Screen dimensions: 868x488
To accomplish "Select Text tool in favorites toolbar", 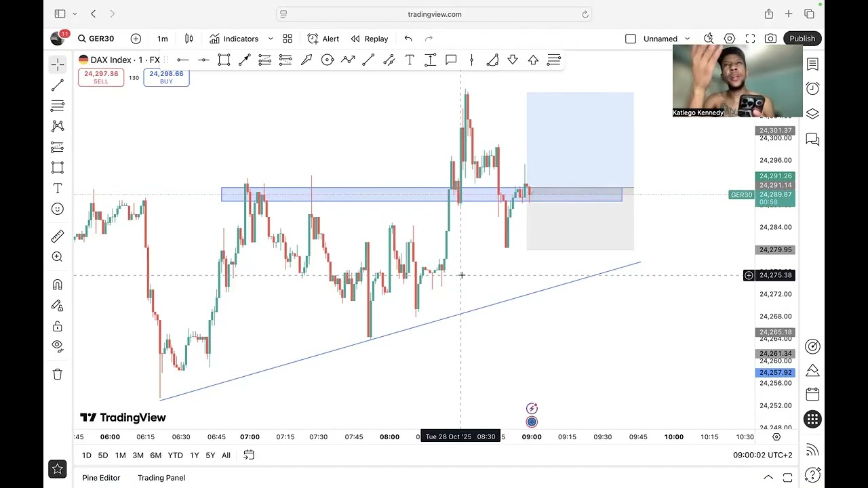I will [410, 60].
